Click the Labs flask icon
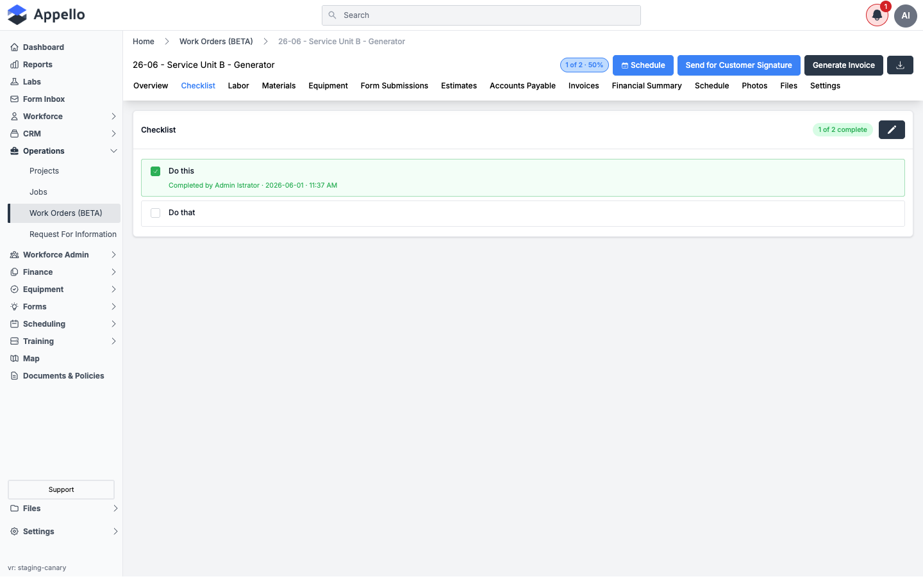 click(14, 82)
